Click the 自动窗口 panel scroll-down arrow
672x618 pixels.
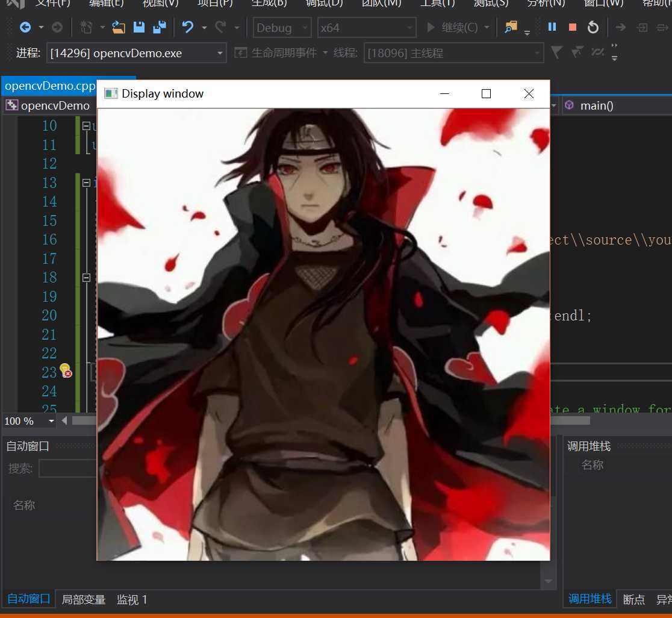[x=548, y=581]
